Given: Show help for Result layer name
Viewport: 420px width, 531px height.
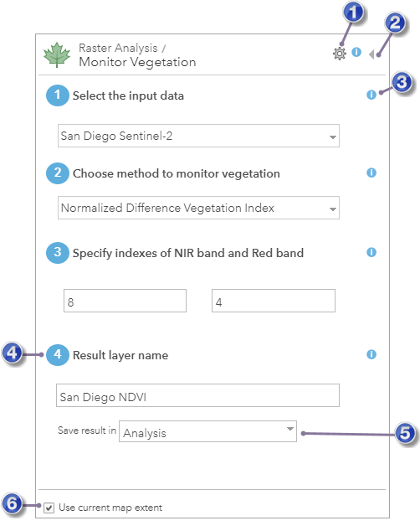Looking at the screenshot, I should (x=371, y=354).
